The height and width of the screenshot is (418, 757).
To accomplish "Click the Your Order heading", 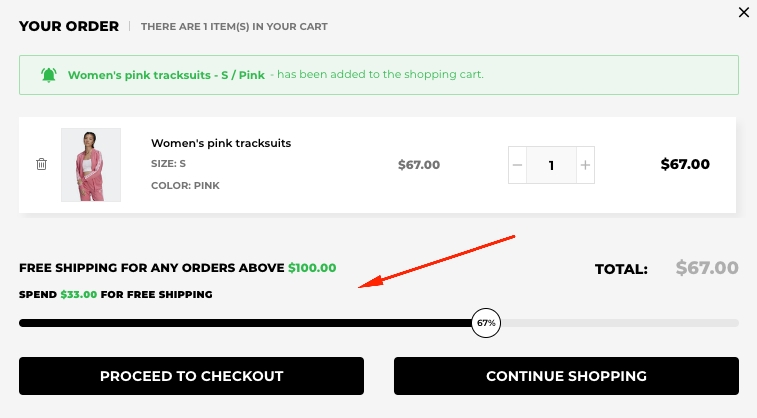I will click(x=69, y=26).
